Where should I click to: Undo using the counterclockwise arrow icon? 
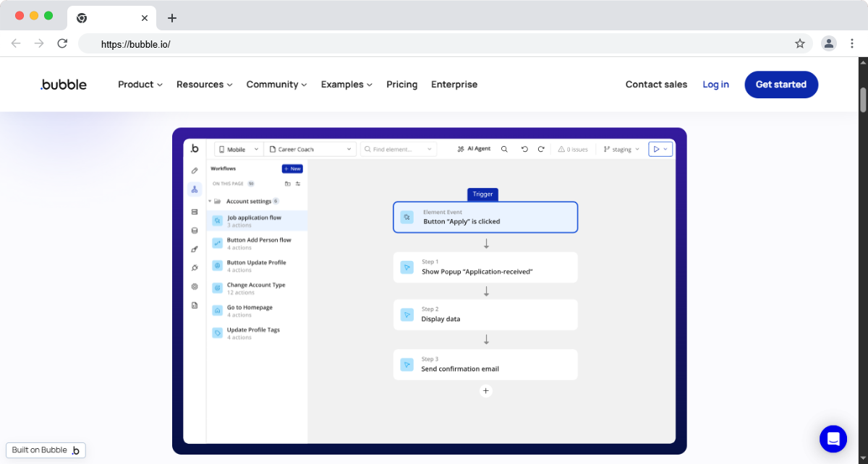click(x=525, y=149)
